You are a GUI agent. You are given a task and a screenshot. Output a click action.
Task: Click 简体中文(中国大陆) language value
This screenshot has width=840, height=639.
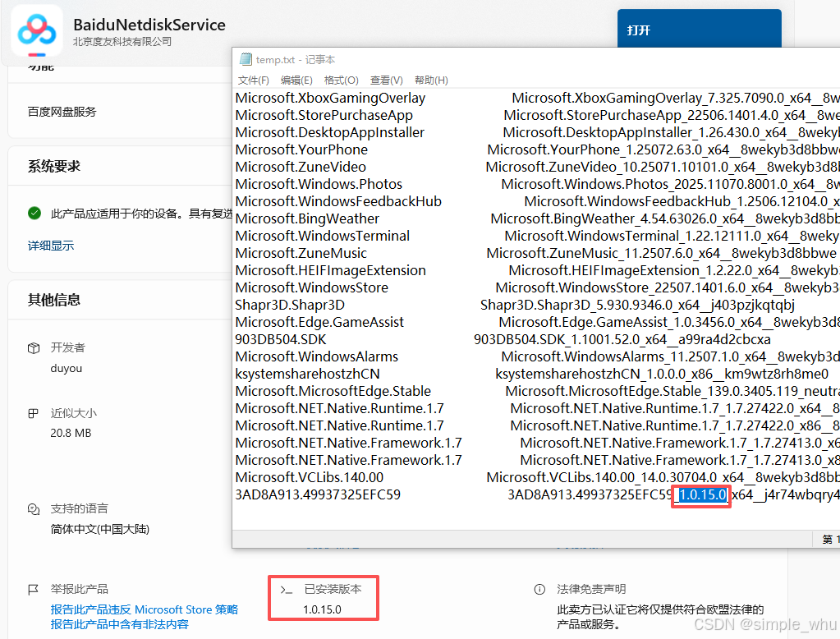(x=99, y=529)
